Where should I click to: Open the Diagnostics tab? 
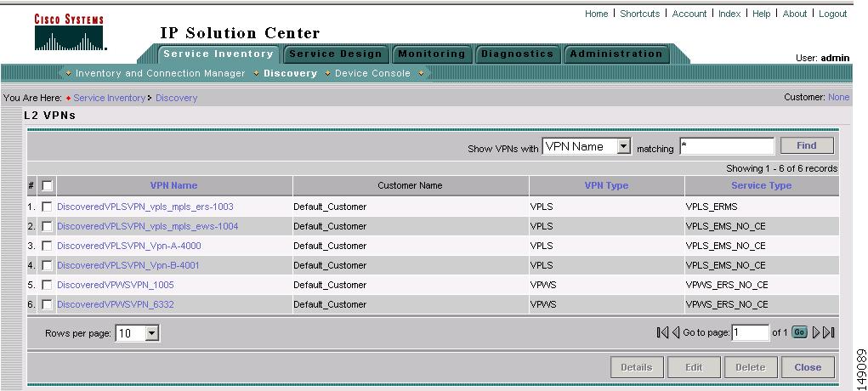coord(517,54)
